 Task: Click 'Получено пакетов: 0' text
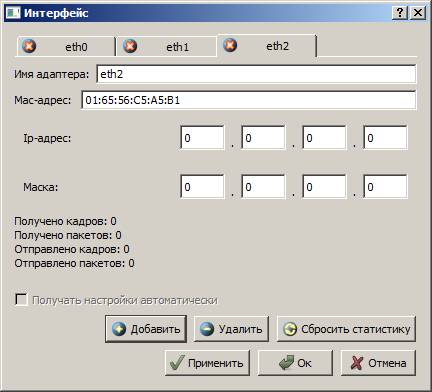[x=68, y=235]
